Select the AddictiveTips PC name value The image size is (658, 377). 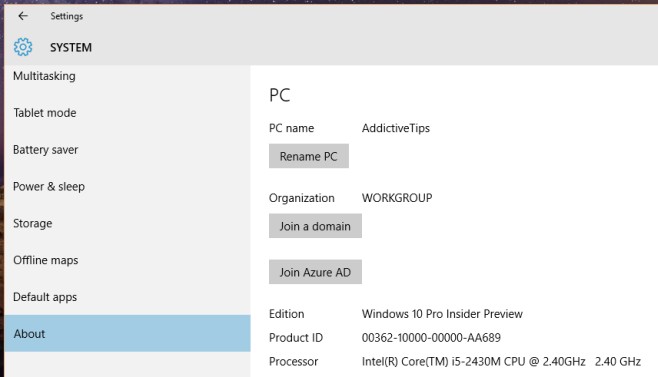[396, 128]
